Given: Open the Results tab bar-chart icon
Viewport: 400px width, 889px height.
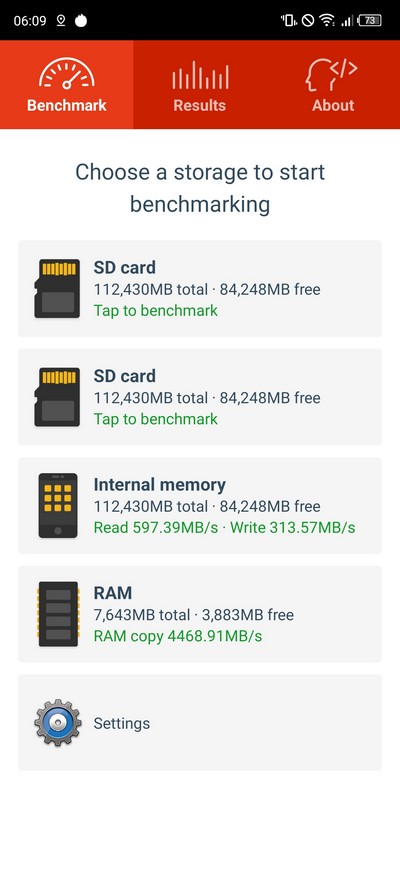Looking at the screenshot, I should pos(200,75).
